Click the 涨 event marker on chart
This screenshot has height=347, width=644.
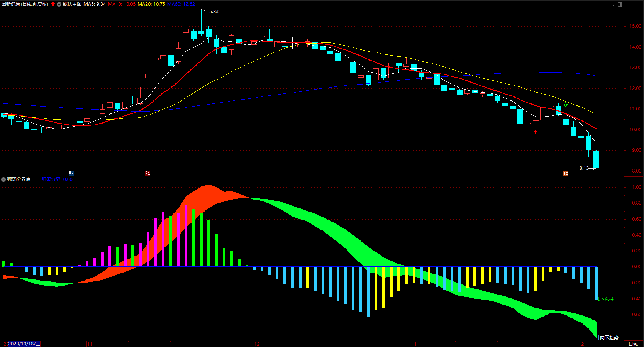(147, 173)
